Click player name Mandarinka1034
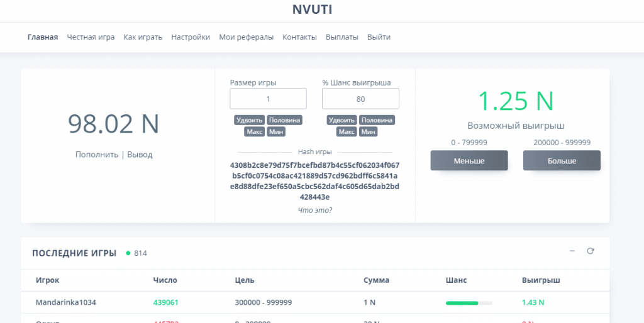The width and height of the screenshot is (644, 323). click(x=65, y=302)
